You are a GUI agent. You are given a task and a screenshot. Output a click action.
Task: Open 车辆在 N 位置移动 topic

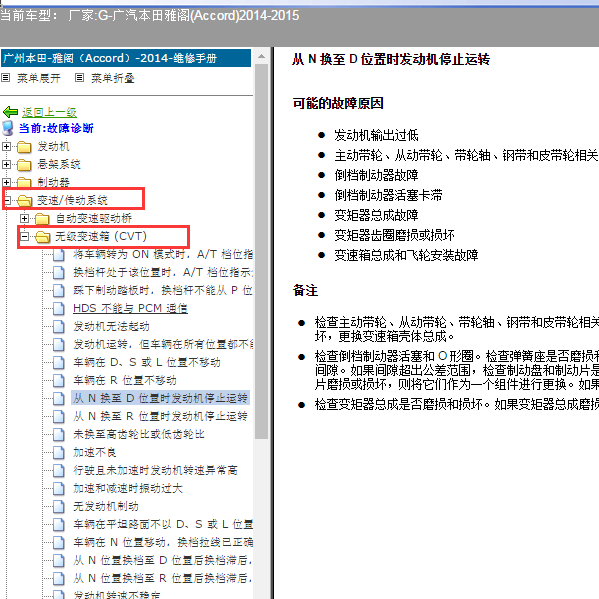coord(163,542)
